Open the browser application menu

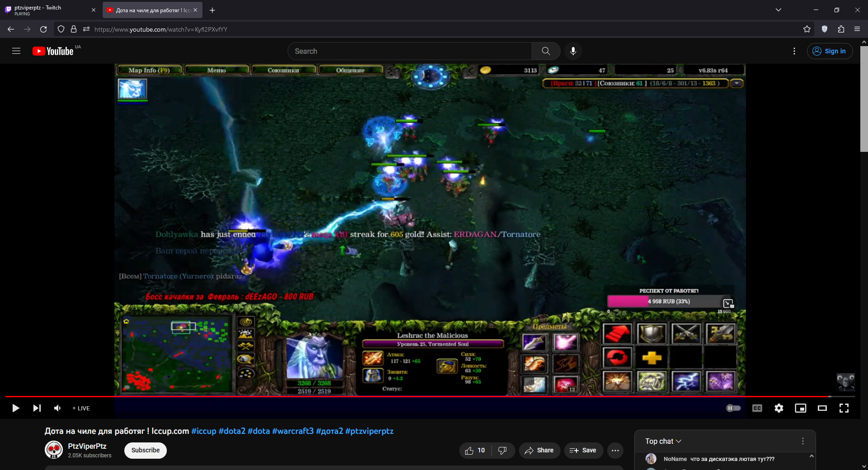pyautogui.click(x=857, y=29)
